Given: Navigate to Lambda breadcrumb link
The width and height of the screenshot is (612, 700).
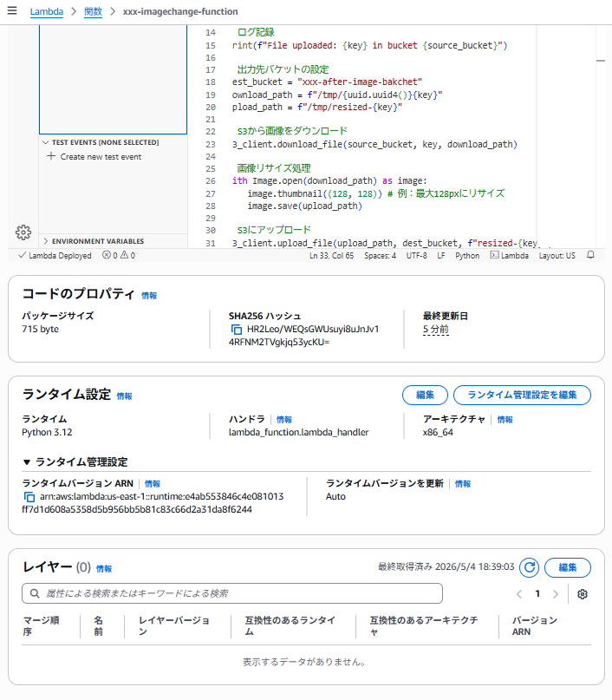Looking at the screenshot, I should (x=47, y=11).
